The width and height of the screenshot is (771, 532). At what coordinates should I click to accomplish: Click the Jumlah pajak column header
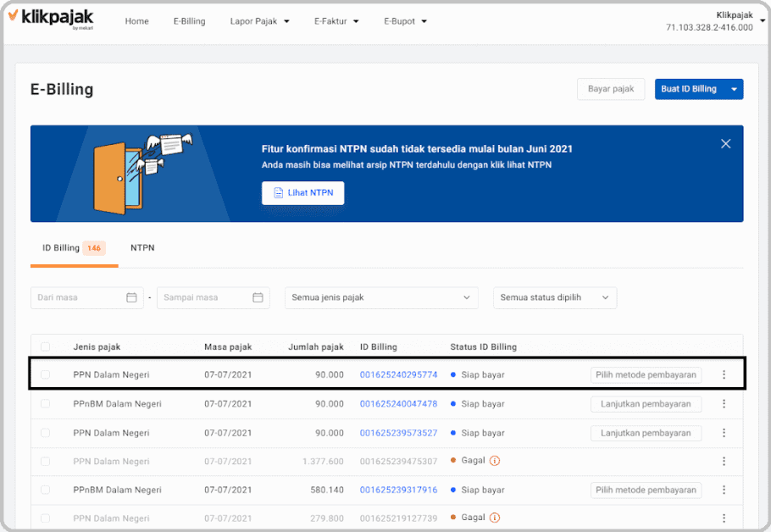316,346
